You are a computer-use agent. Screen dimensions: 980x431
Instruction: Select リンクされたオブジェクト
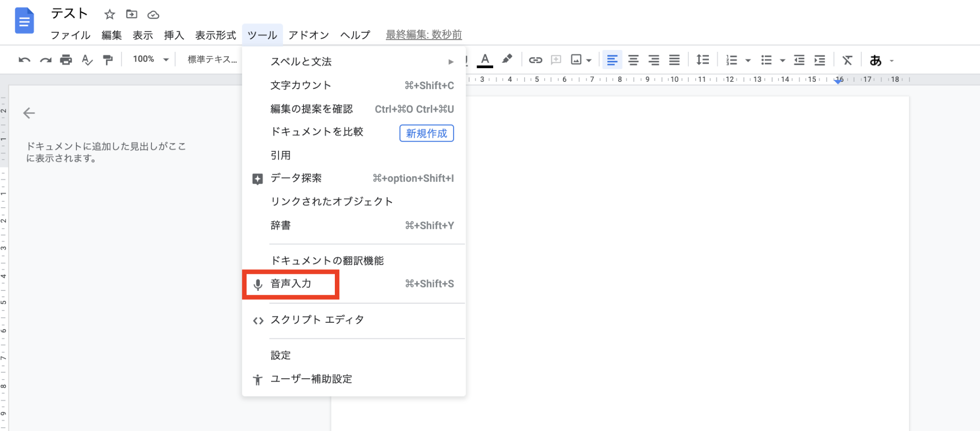(353, 202)
